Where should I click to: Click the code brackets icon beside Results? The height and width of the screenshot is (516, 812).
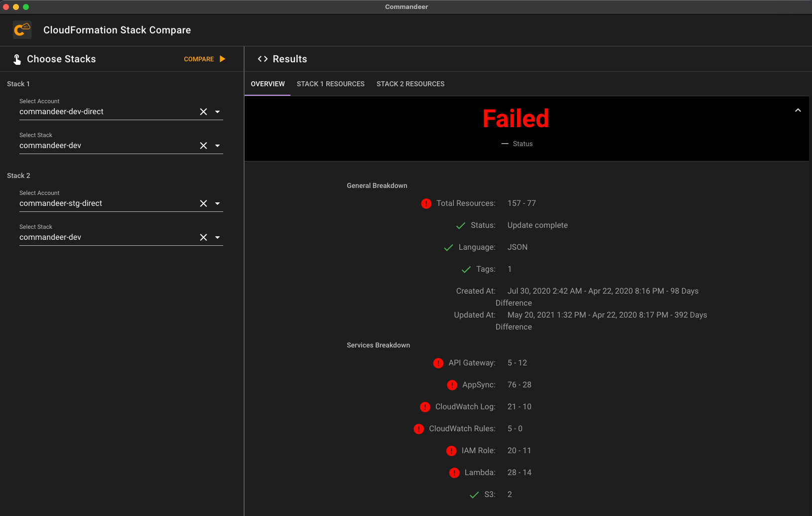coord(263,59)
